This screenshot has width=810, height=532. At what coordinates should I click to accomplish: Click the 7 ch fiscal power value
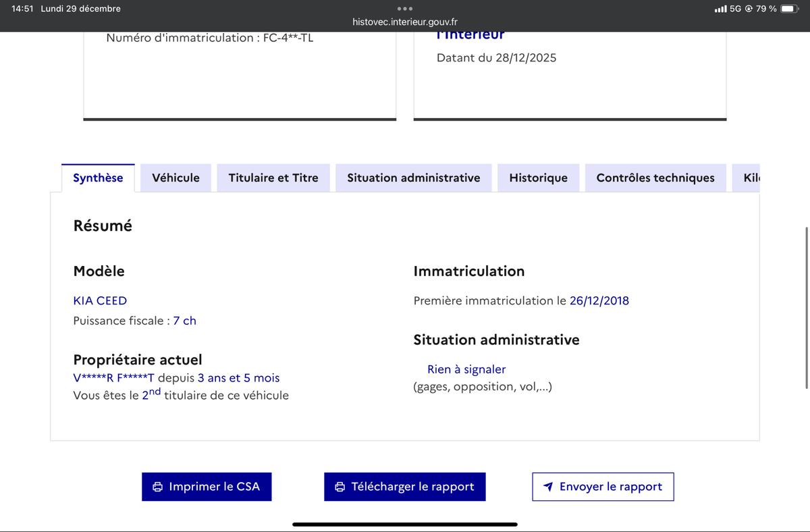(x=185, y=321)
